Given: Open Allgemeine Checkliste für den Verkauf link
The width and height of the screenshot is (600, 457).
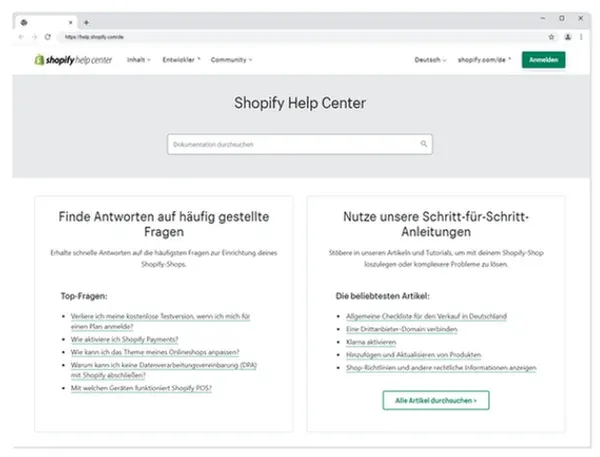Looking at the screenshot, I should click(426, 316).
